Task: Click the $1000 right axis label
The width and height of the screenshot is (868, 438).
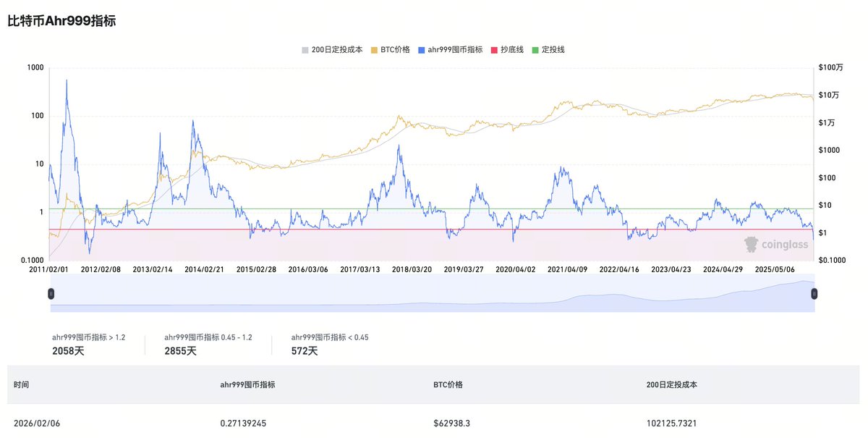Action: 830,150
